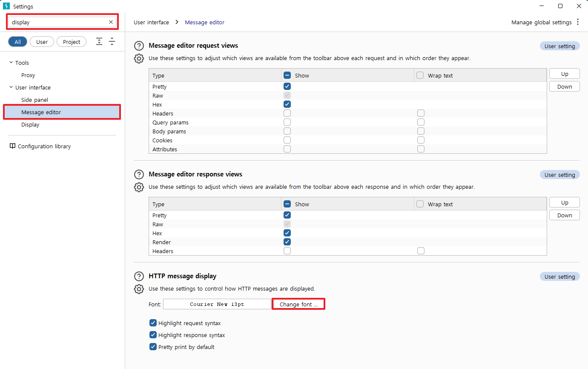The width and height of the screenshot is (588, 369).
Task: Toggle Show for Pretty in response views
Action: click(287, 215)
